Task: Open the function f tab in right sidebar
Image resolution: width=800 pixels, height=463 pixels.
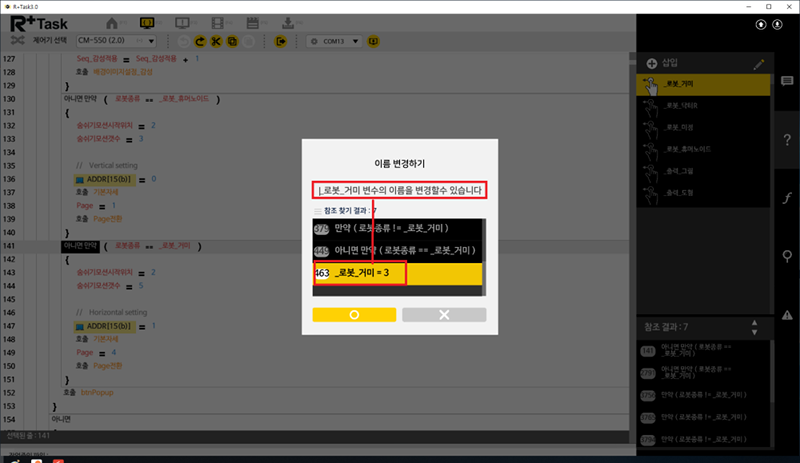Action: tap(786, 198)
